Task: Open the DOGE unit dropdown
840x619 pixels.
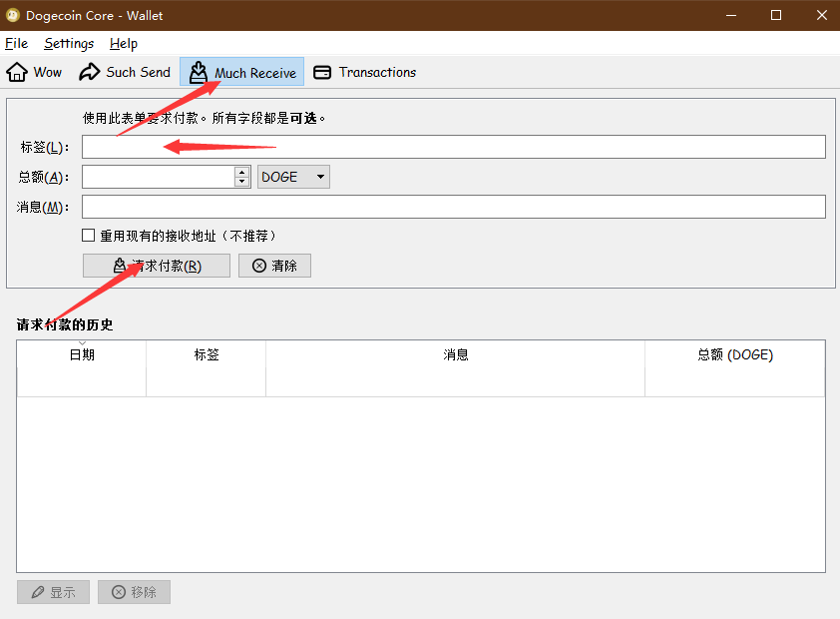Action: tap(293, 177)
